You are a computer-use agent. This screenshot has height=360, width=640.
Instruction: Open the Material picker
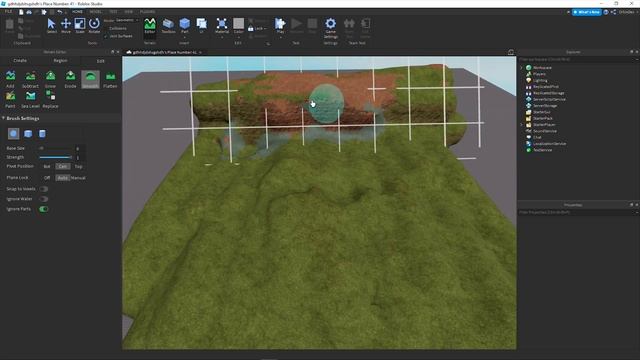point(222,26)
